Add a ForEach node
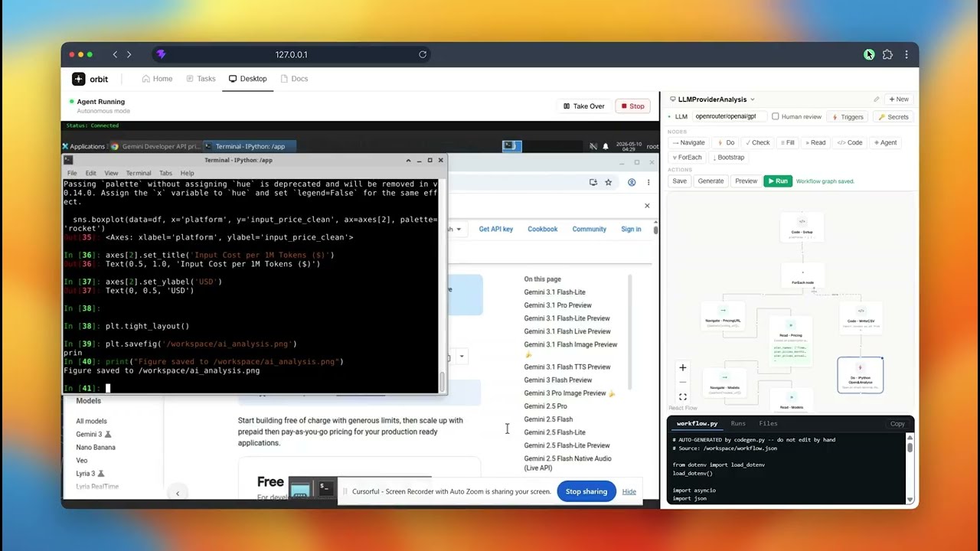The width and height of the screenshot is (980, 551). click(687, 157)
